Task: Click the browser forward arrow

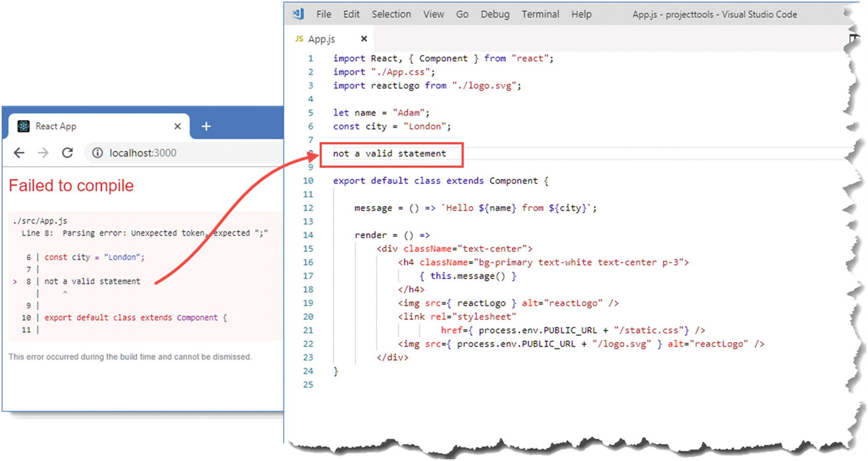Action: 43,153
